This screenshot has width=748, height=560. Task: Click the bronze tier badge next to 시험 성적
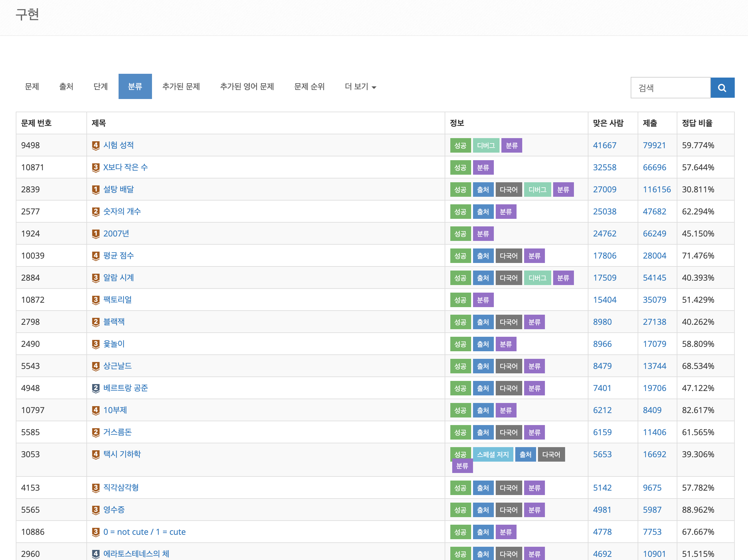point(96,145)
